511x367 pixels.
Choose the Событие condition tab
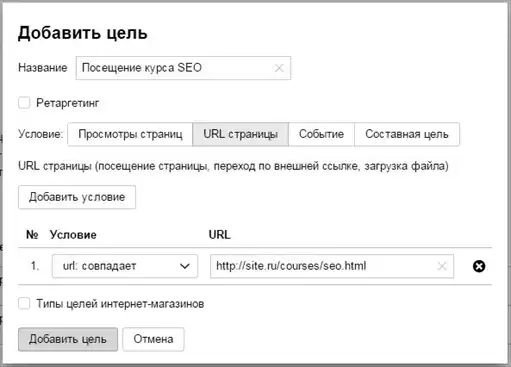(321, 134)
